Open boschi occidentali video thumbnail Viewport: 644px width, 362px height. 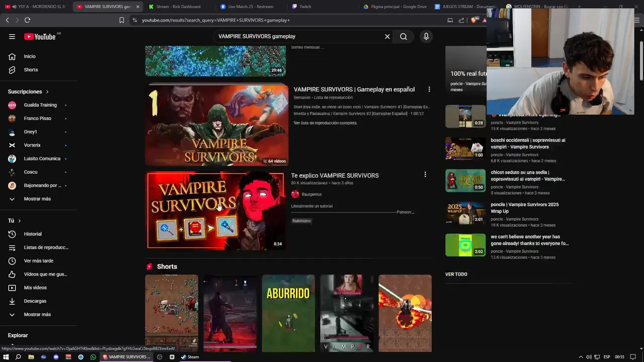point(465,148)
